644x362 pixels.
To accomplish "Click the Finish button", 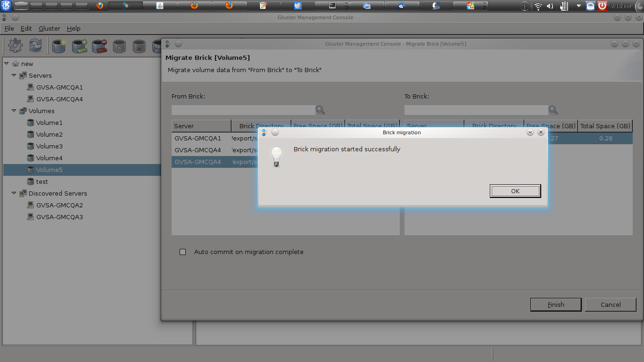I will 556,304.
